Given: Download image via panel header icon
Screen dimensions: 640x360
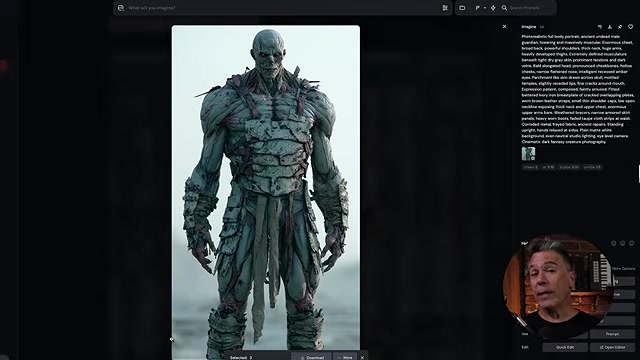Looking at the screenshot, I should coord(610,27).
